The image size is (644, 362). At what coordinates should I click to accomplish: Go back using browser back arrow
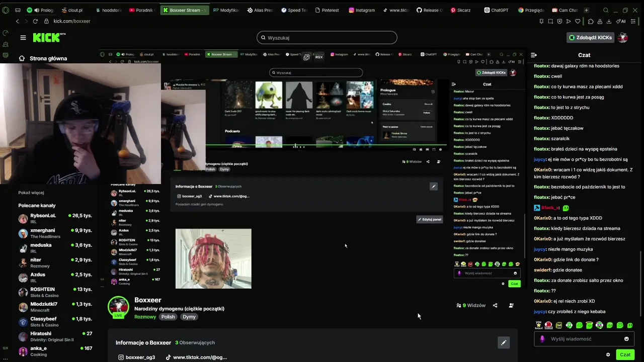point(17,21)
